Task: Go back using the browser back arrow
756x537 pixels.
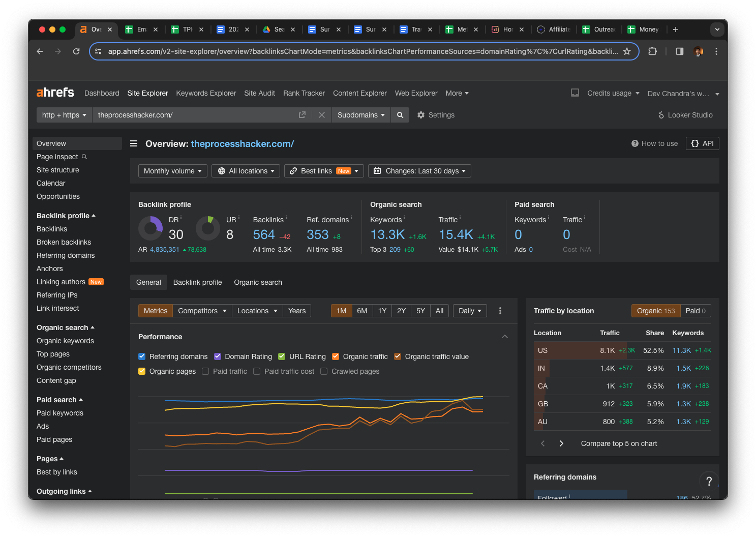Action: click(x=40, y=51)
